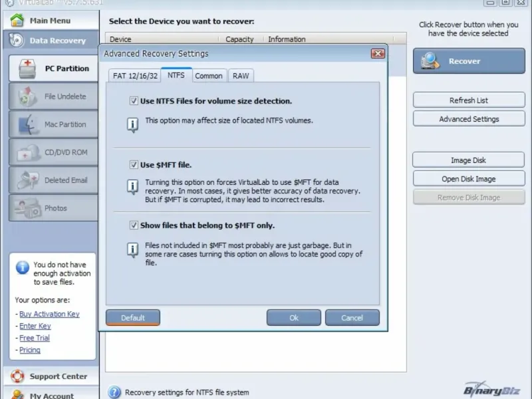
Task: Select the NTFS tab
Action: [176, 75]
